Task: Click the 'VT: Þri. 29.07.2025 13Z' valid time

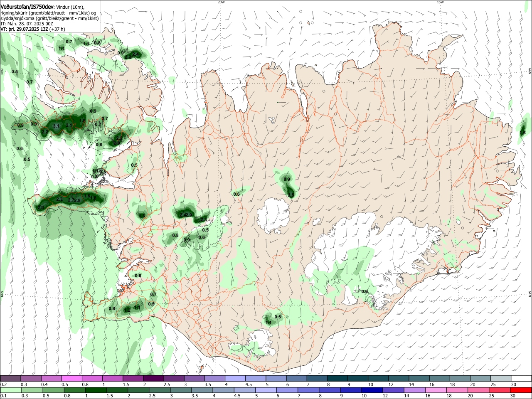Action: [x=24, y=29]
